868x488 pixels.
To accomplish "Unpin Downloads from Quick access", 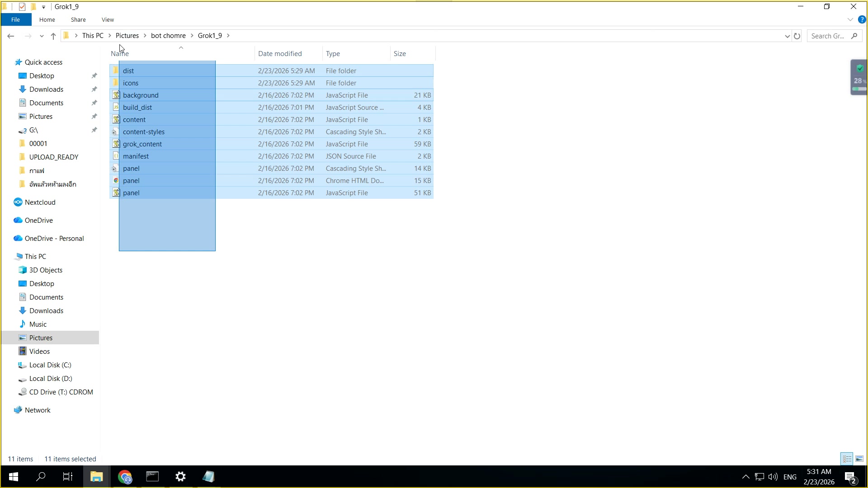I will pyautogui.click(x=94, y=89).
